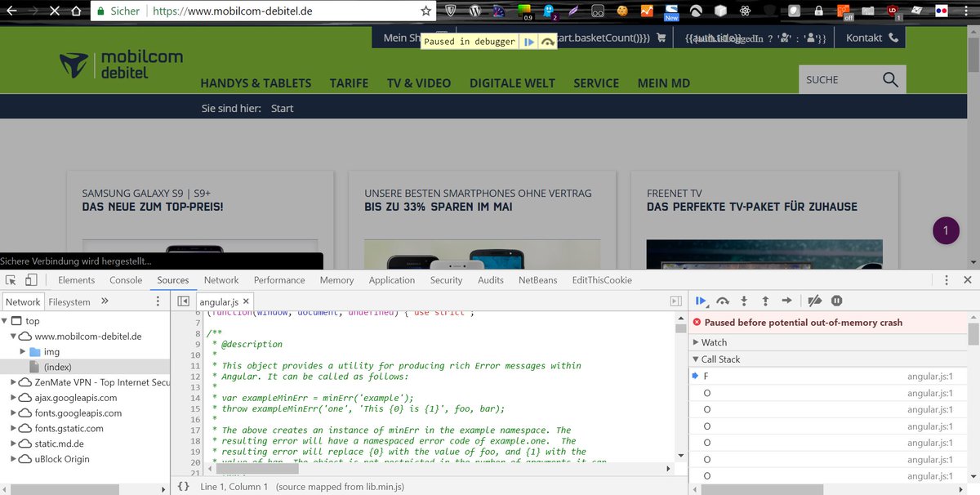Click the Kontakt link in header

point(871,38)
